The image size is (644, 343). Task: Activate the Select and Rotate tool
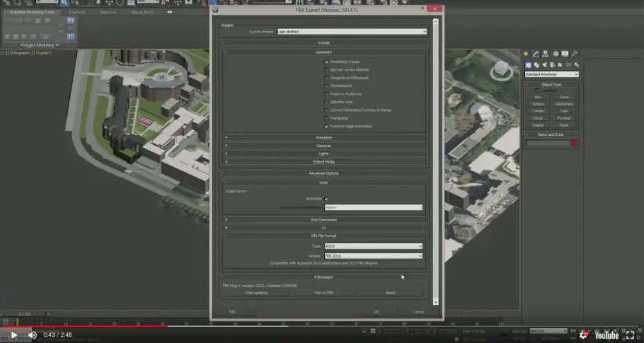pyautogui.click(x=120, y=3)
